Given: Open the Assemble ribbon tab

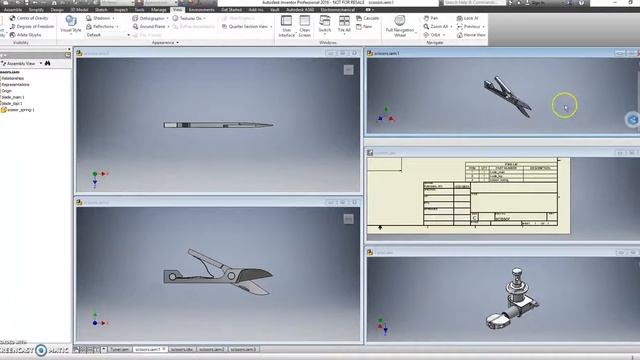Looking at the screenshot, I should click(13, 9).
